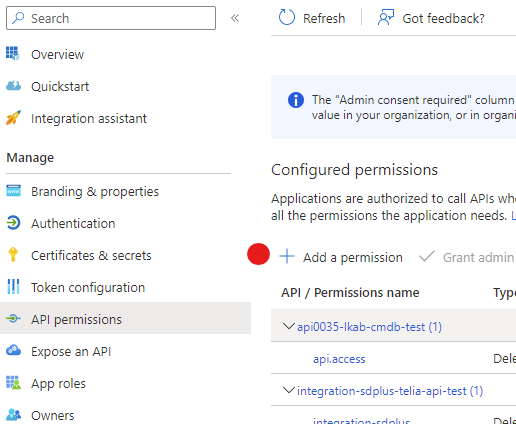Click the Search input field

(x=111, y=18)
